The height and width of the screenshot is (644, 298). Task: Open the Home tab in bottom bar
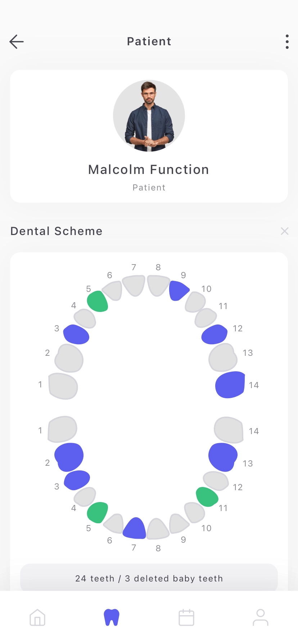[37, 617]
